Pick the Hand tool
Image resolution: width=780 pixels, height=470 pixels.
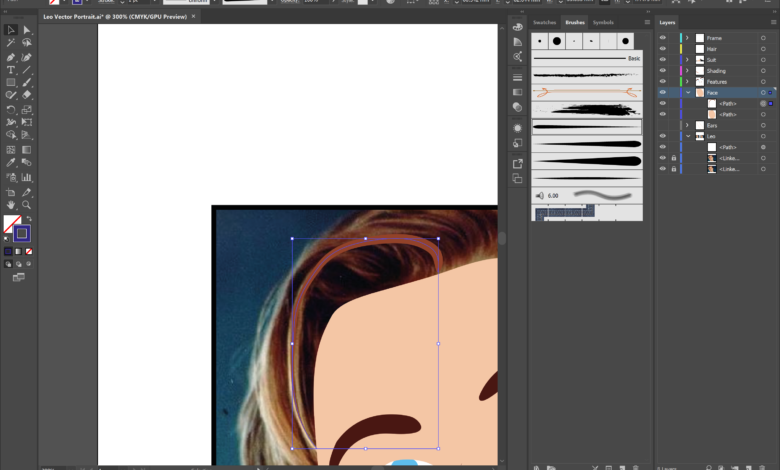point(10,205)
